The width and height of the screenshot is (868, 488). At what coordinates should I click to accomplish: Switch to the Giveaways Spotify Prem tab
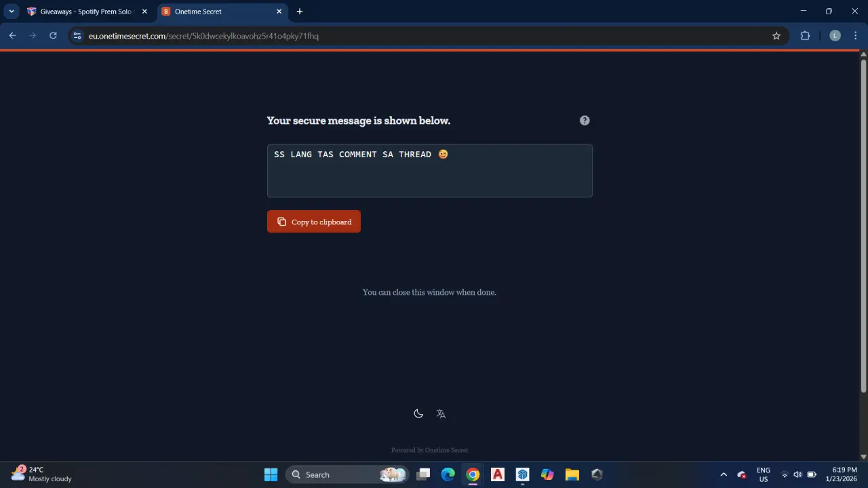[87, 12]
